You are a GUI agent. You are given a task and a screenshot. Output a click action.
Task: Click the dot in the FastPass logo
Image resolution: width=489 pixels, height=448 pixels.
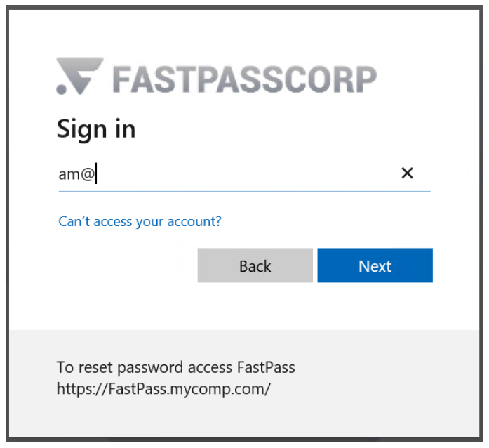pos(62,89)
